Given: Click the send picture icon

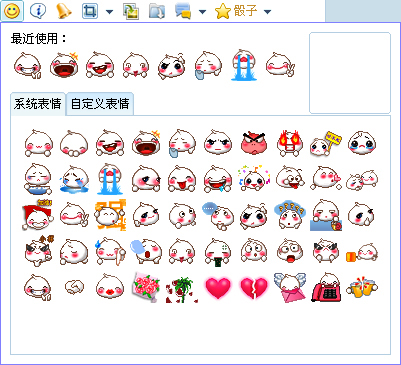Looking at the screenshot, I should pos(131,11).
